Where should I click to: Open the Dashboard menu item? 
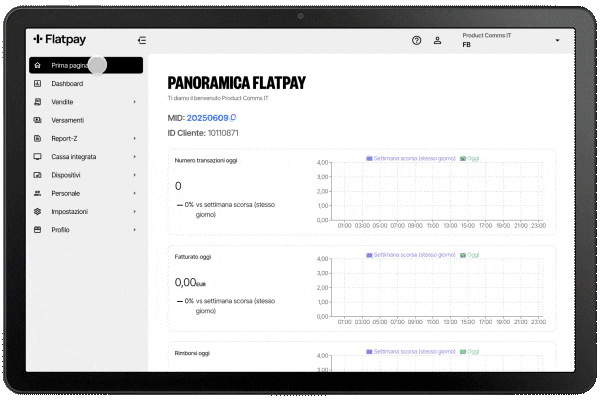click(86, 83)
